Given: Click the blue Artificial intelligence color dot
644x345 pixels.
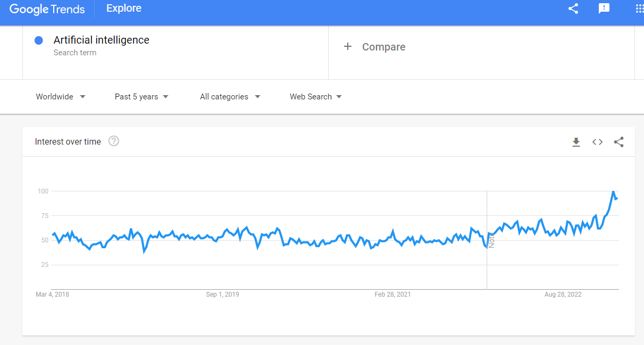Looking at the screenshot, I should point(39,40).
